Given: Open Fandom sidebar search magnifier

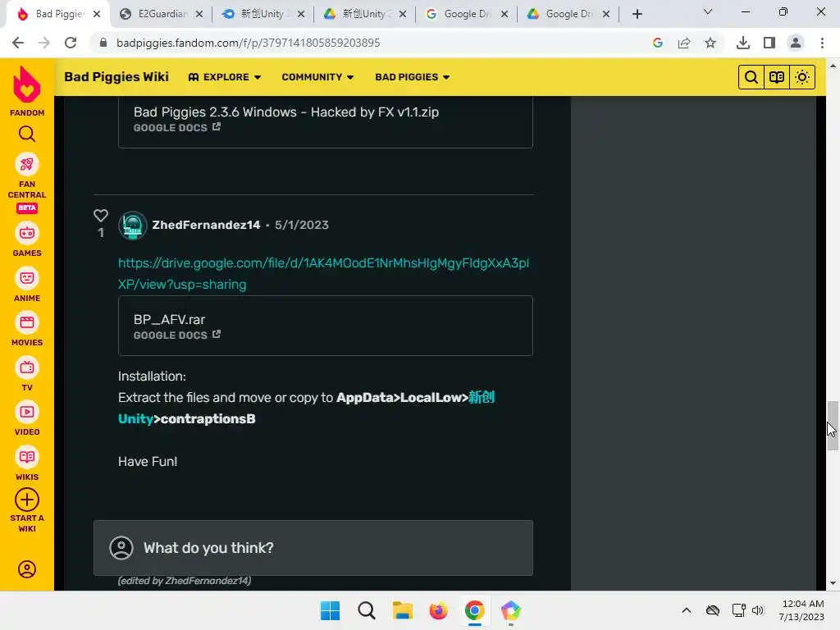Looking at the screenshot, I should click(x=27, y=134).
